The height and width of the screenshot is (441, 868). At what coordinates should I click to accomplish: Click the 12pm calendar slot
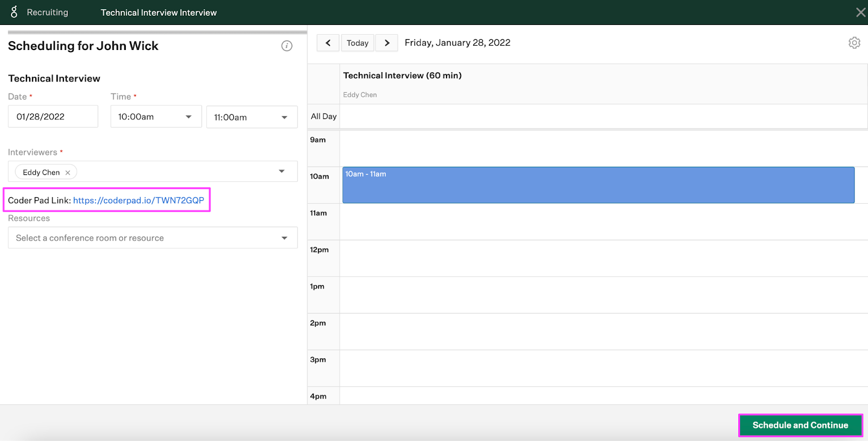(x=603, y=259)
